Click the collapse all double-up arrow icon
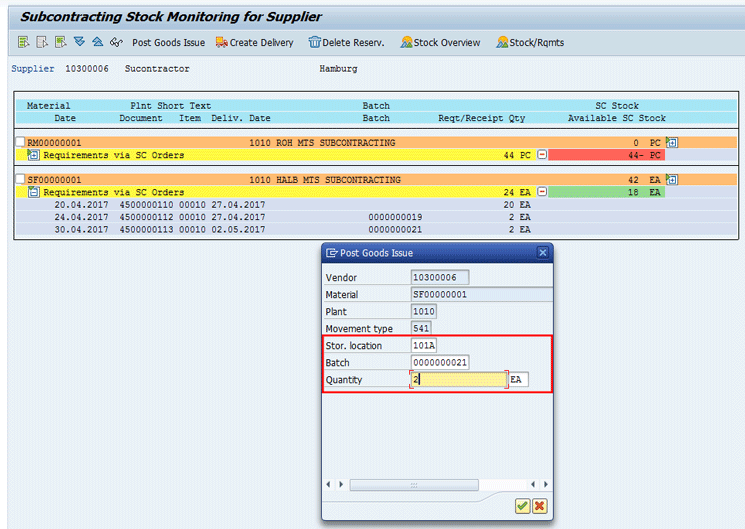745x529 pixels. pos(97,42)
